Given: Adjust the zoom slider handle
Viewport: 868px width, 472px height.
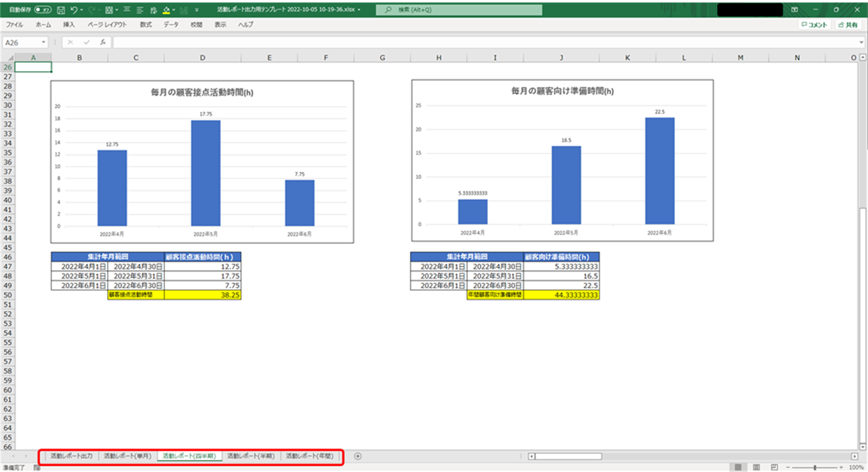Looking at the screenshot, I should 815,467.
